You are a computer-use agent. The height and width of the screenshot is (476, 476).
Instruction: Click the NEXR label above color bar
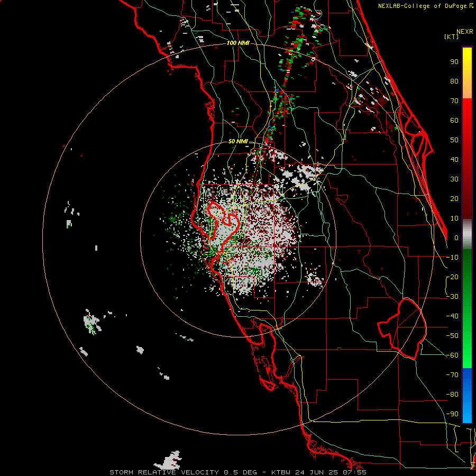point(465,32)
